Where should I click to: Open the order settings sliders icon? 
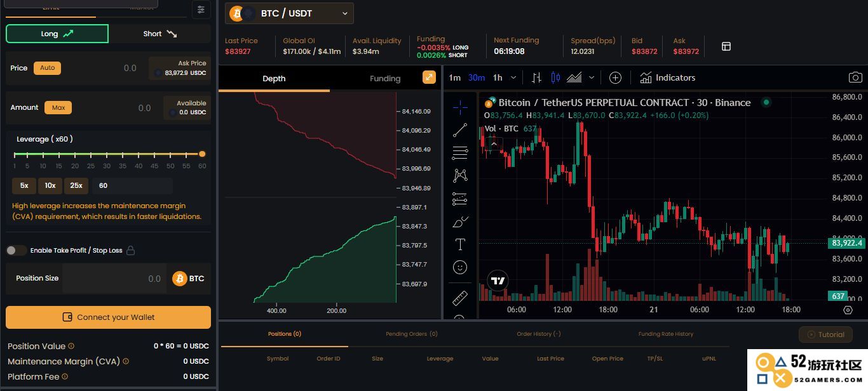(x=201, y=10)
